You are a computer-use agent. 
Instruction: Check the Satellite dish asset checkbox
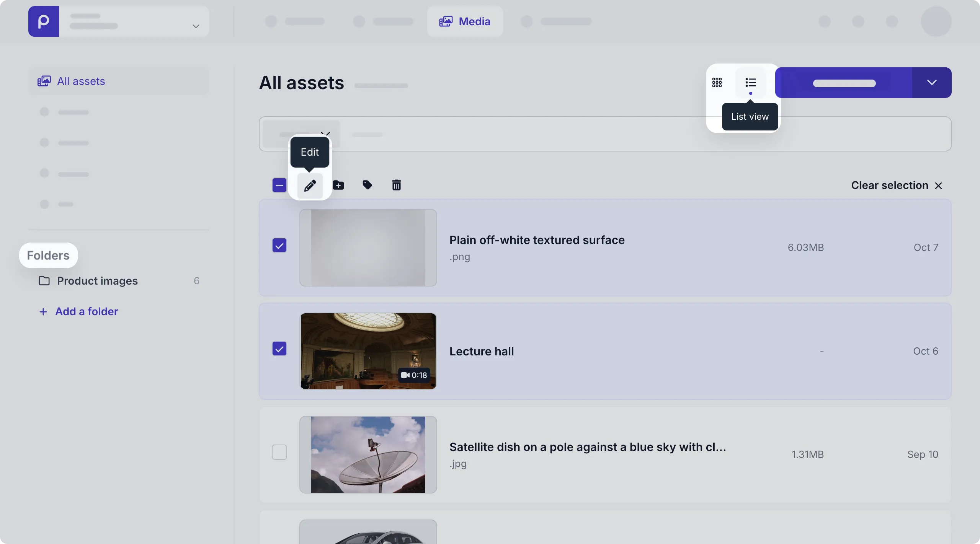pos(279,452)
